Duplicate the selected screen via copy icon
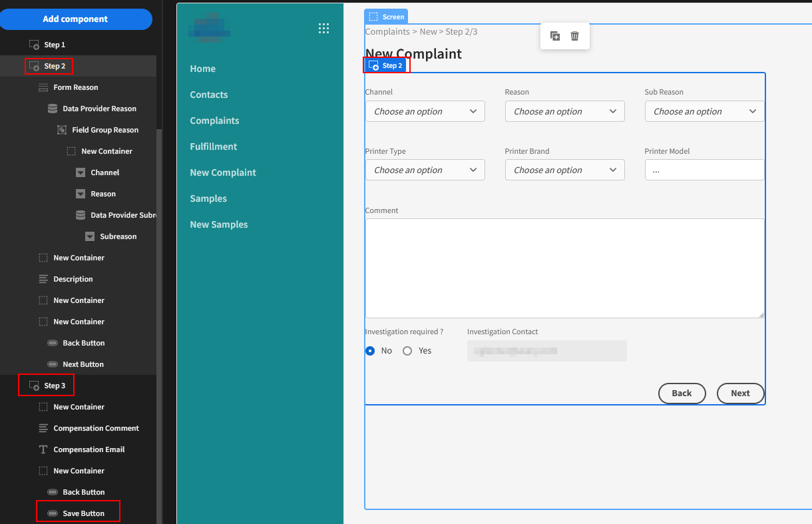This screenshot has width=812, height=524. [x=555, y=36]
